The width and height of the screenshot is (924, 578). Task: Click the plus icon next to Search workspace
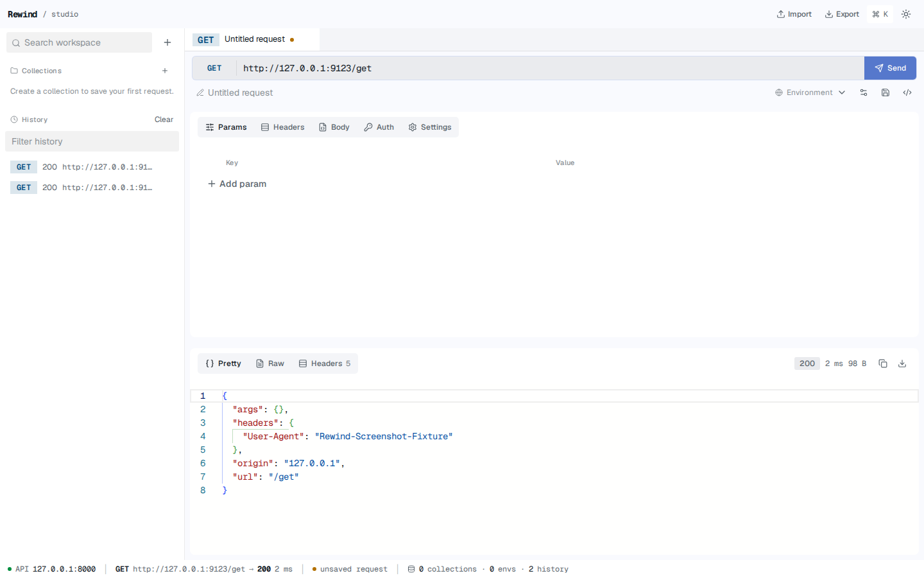point(167,42)
